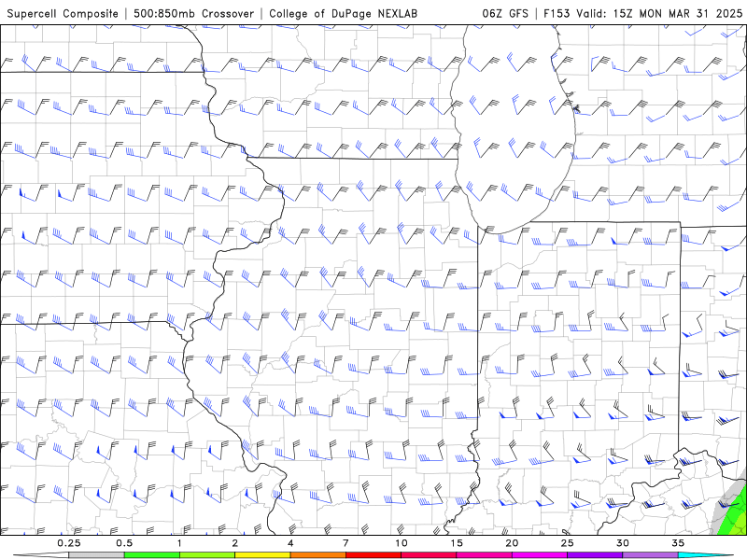Click the 30 scale value label

click(623, 543)
